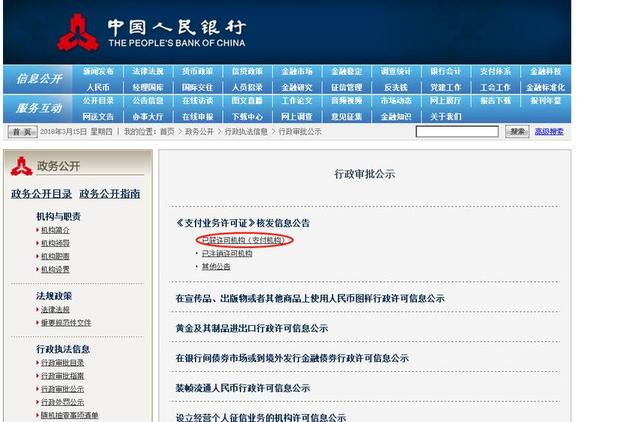Viewport: 640px width, 422px height.
Task: Select 工会工作 in navigation
Action: (x=496, y=87)
